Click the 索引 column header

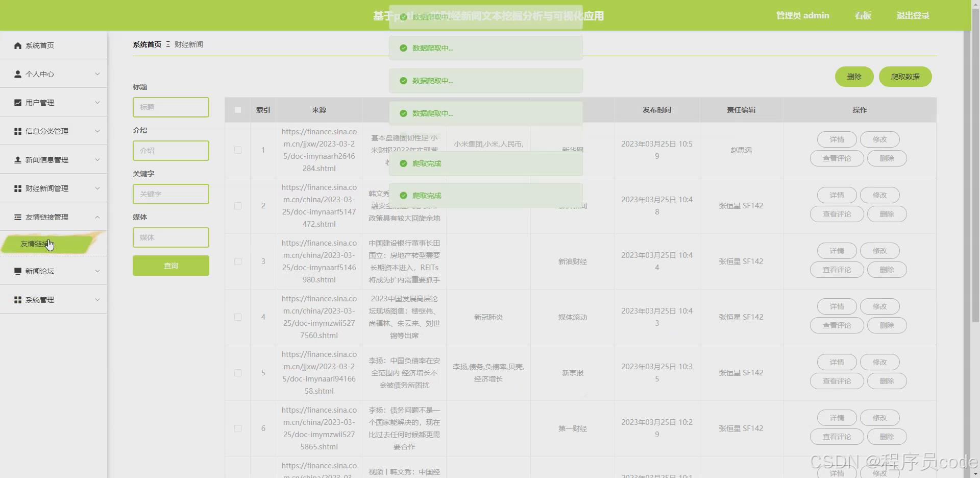pyautogui.click(x=263, y=110)
